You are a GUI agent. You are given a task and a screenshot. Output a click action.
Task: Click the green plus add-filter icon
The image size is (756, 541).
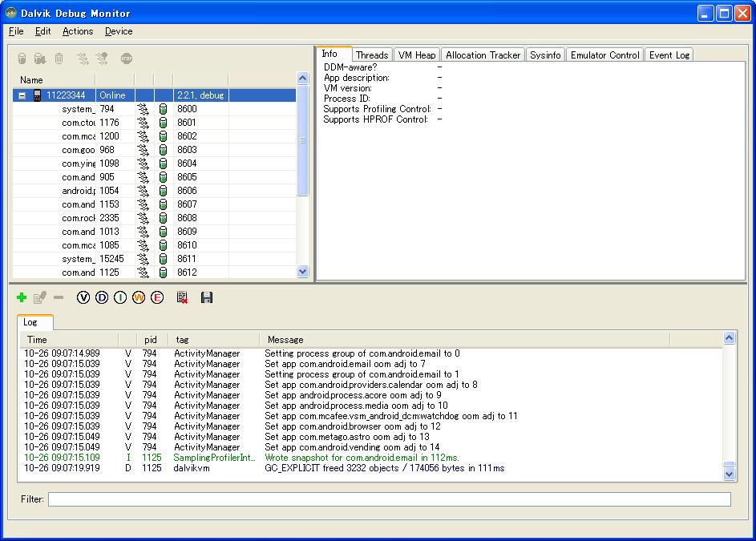22,298
